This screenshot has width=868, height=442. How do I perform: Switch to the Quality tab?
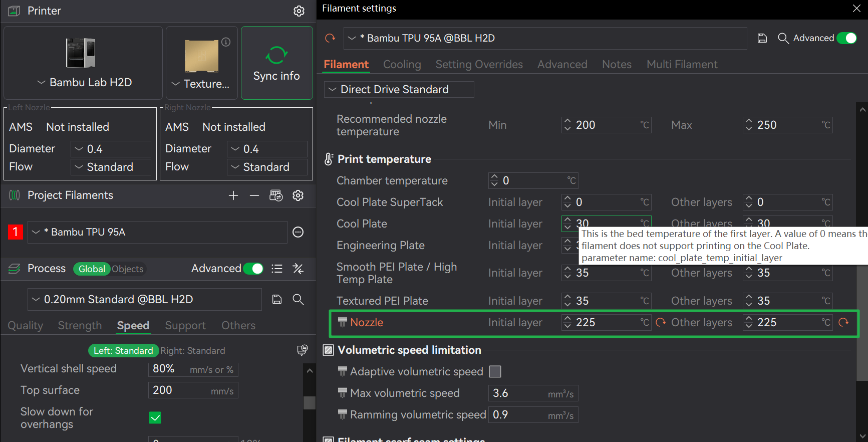(x=26, y=326)
